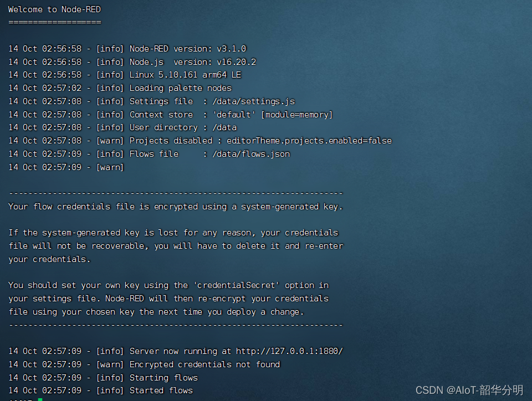The image size is (532, 401).
Task: Click 'Node-RED will then re-encrypt' line
Action: [168, 299]
